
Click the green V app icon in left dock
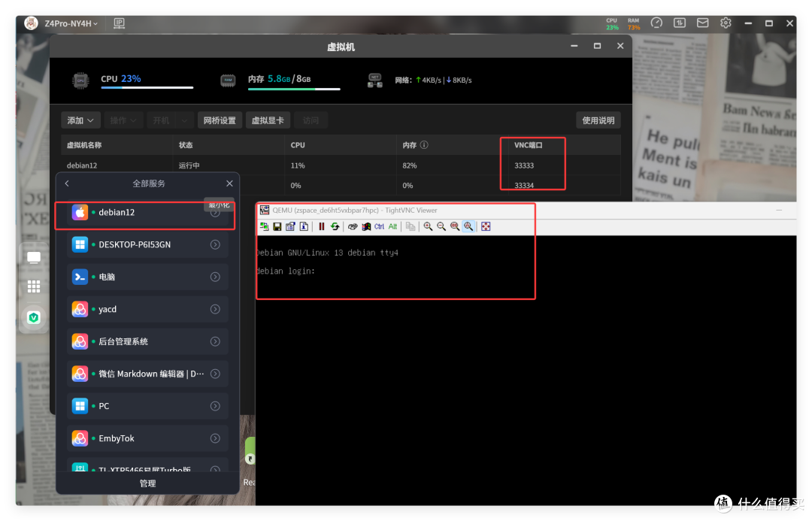(34, 317)
